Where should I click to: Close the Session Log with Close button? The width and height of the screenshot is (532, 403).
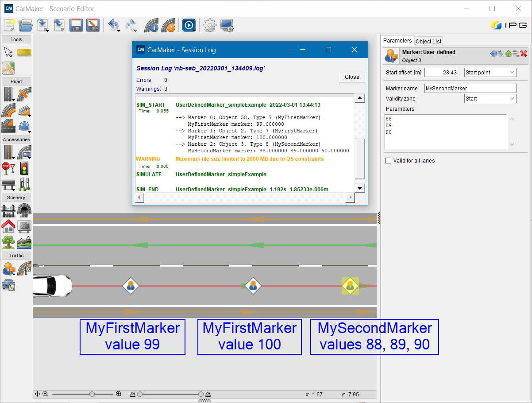pyautogui.click(x=352, y=77)
